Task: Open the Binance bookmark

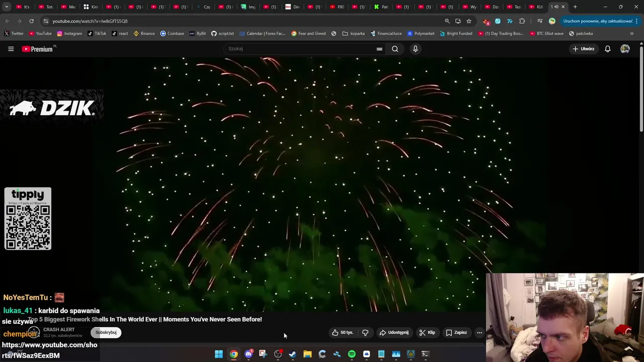Action: [144, 34]
